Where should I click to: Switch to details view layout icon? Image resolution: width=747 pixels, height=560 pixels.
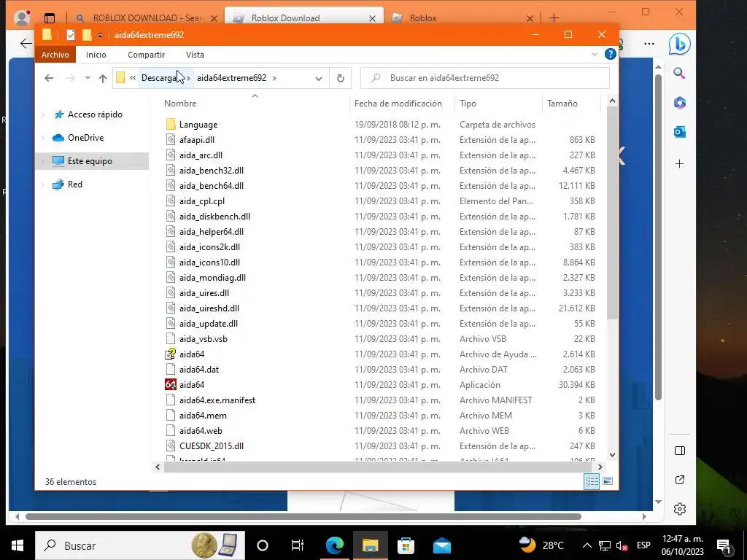[x=592, y=481]
